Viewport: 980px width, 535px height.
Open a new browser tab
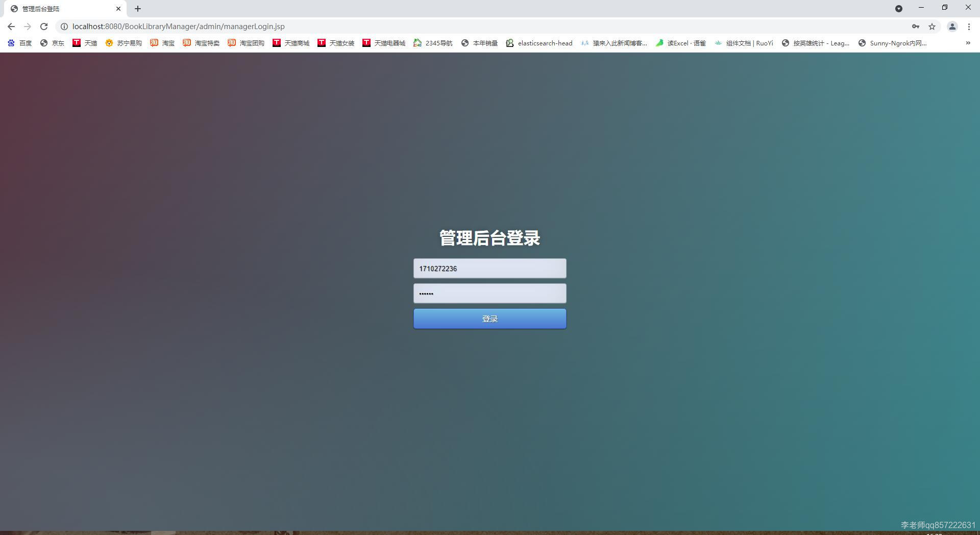click(x=137, y=8)
